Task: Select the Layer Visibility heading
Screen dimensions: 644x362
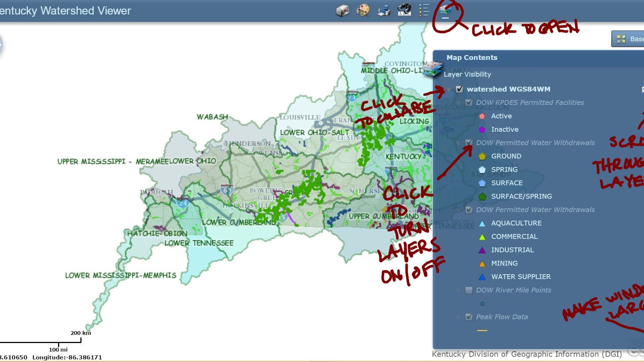Action: 467,74
